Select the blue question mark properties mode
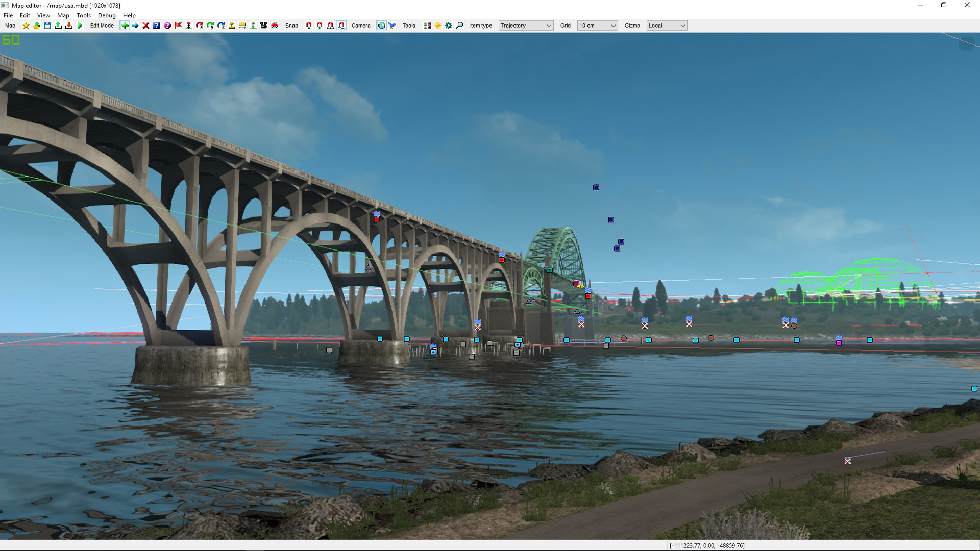Screen dimensions: 980x551 coord(157,26)
